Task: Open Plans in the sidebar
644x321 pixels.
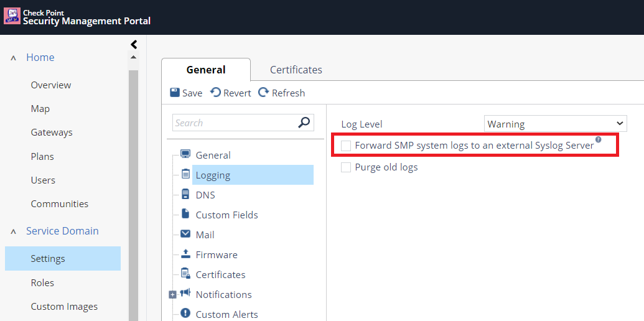Action: click(42, 156)
